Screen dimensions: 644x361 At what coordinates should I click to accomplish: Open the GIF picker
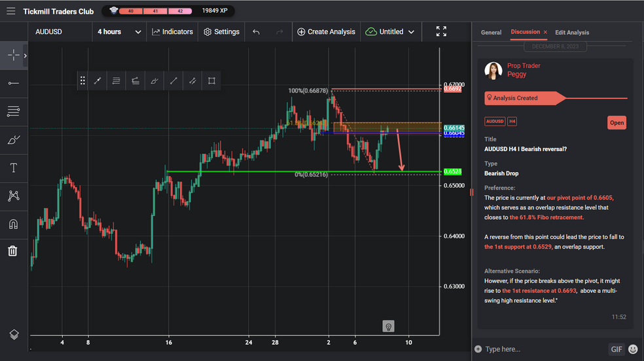[x=616, y=349]
